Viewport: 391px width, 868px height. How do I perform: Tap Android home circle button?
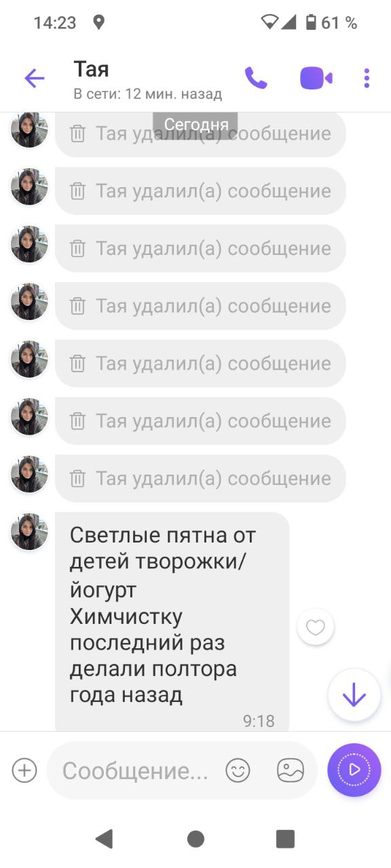[x=195, y=839]
